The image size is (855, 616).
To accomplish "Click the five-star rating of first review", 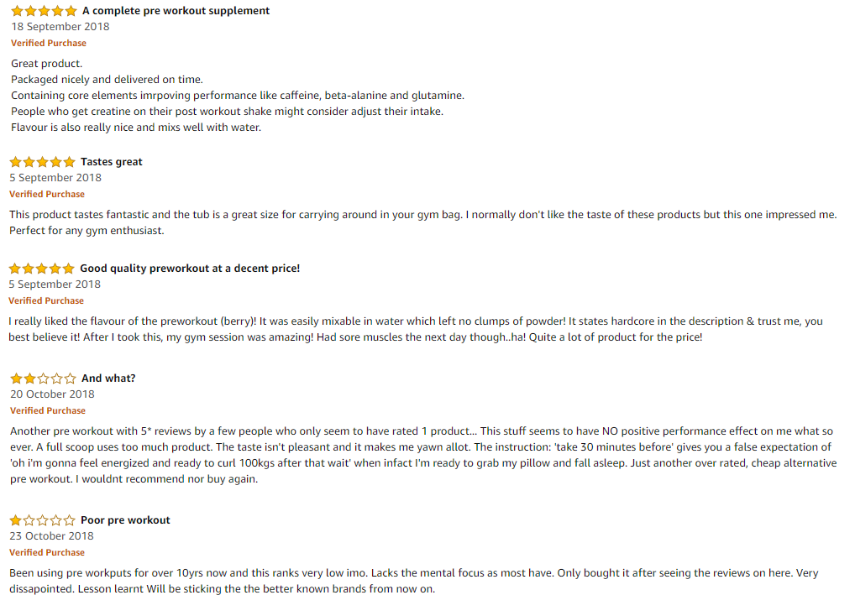I will tap(45, 11).
